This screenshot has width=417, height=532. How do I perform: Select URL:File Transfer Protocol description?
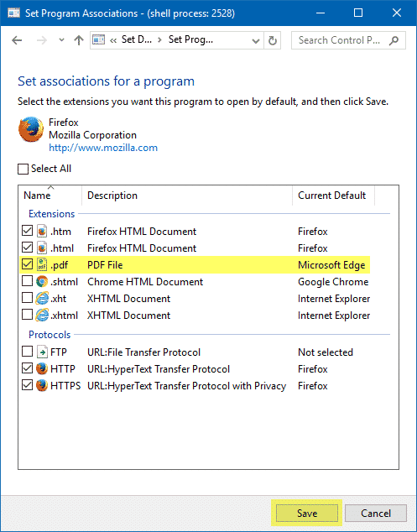tap(143, 352)
